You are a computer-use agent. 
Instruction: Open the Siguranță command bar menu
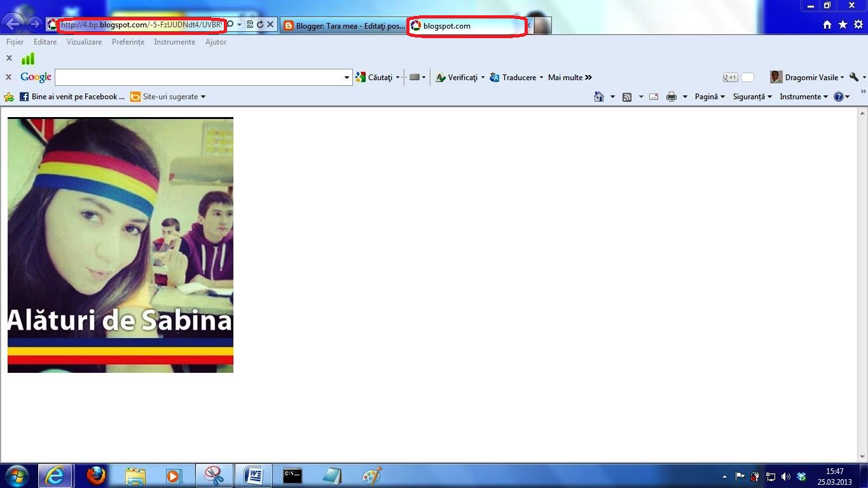(x=752, y=97)
